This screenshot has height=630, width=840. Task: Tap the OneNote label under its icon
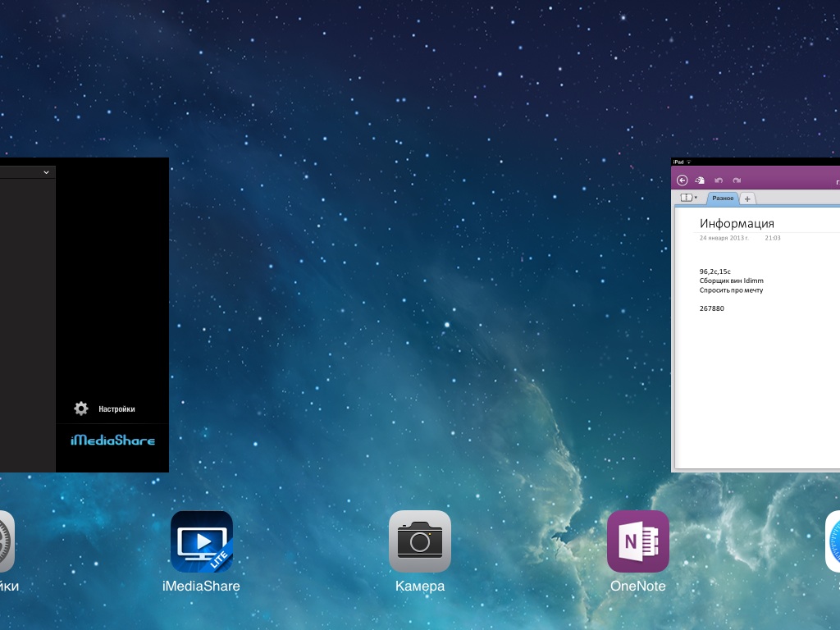point(638,586)
